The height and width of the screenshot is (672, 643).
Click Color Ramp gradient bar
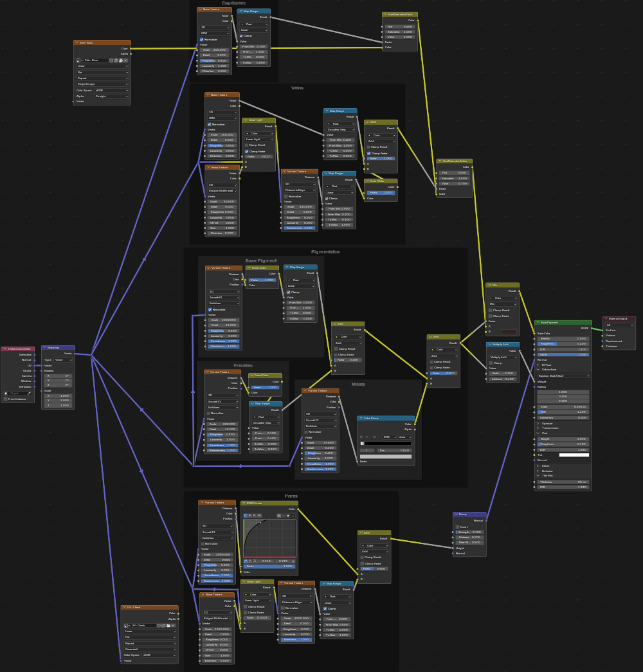click(386, 443)
